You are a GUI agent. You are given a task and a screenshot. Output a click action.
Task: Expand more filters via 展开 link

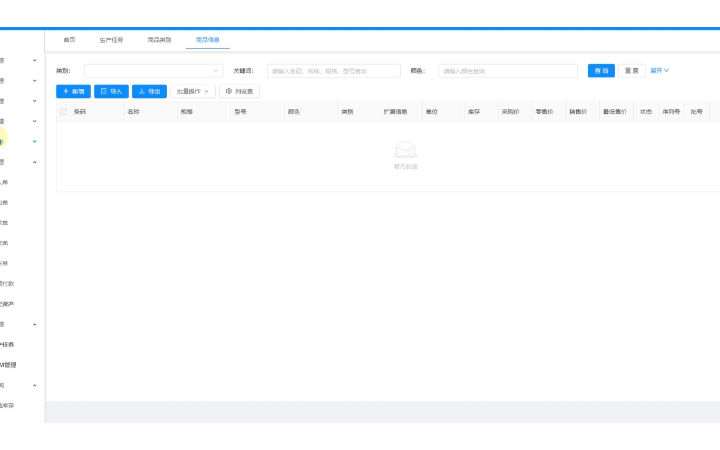(659, 71)
